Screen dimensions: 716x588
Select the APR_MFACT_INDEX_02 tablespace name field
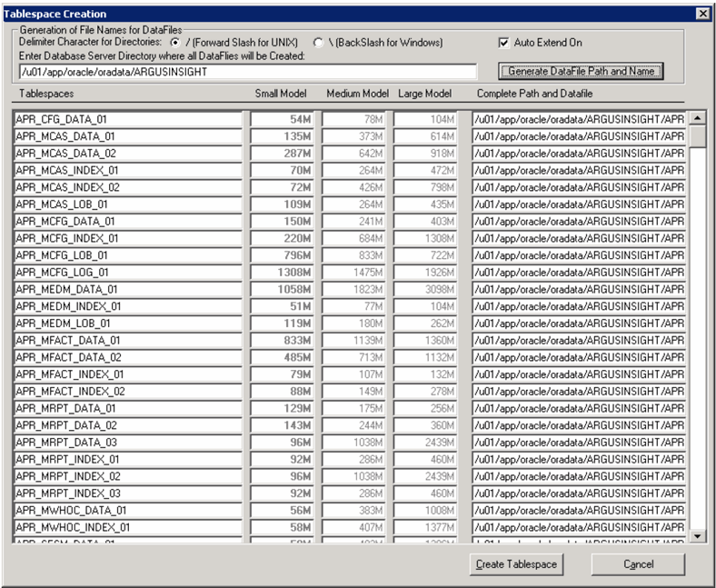[128, 391]
